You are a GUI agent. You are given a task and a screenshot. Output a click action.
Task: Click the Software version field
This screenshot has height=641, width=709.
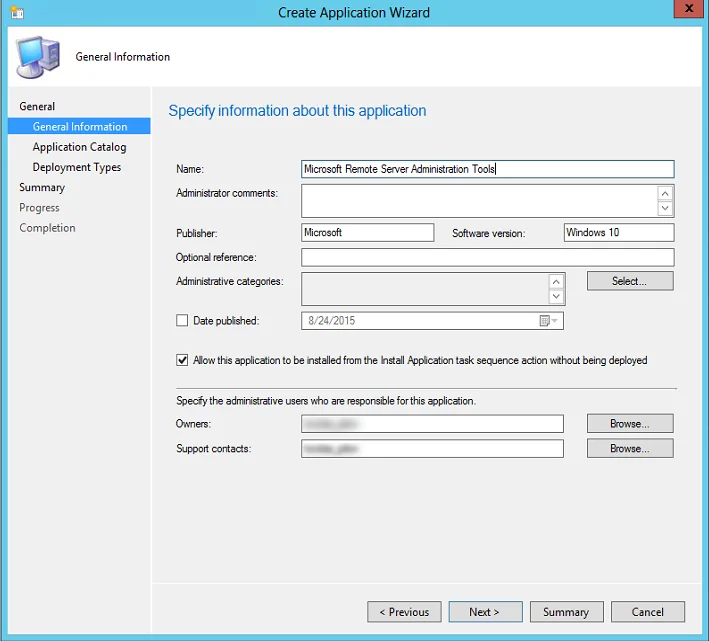[x=619, y=232]
